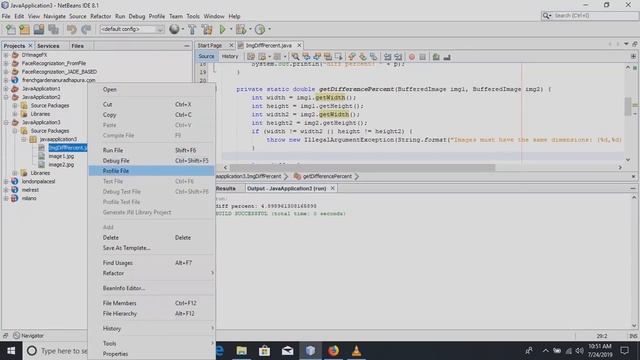Select Run File in the context menu
The height and width of the screenshot is (360, 640).
pyautogui.click(x=151, y=150)
